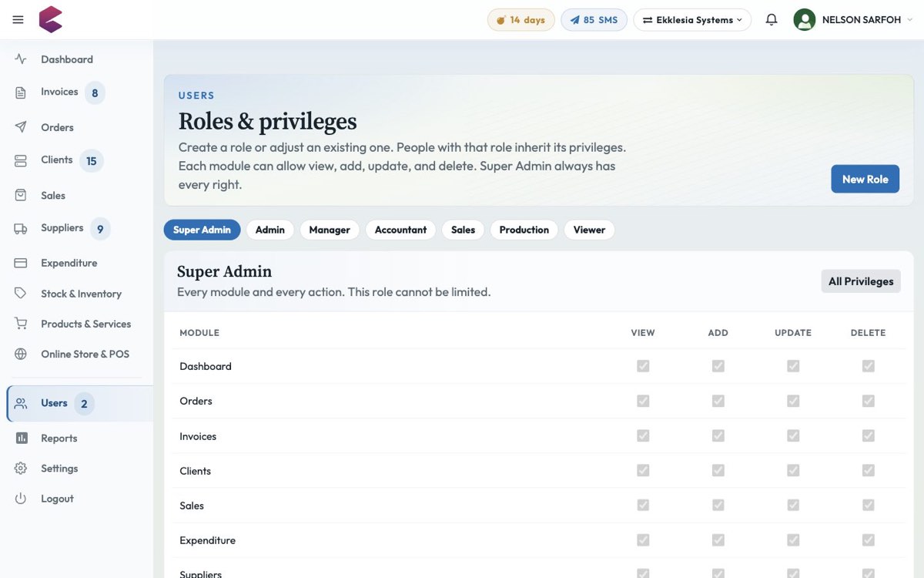Viewport: 924px width, 578px height.
Task: Click the Suppliers count badge 9
Action: click(100, 229)
